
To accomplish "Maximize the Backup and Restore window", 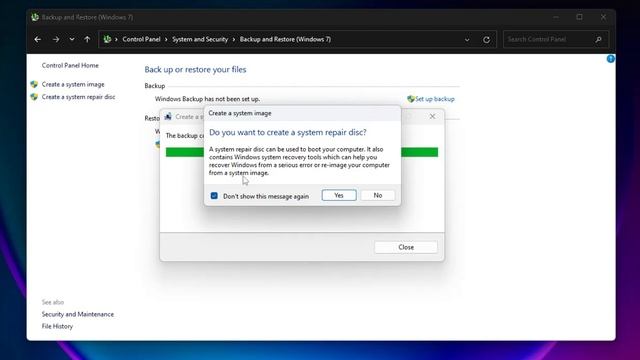I will [x=580, y=17].
